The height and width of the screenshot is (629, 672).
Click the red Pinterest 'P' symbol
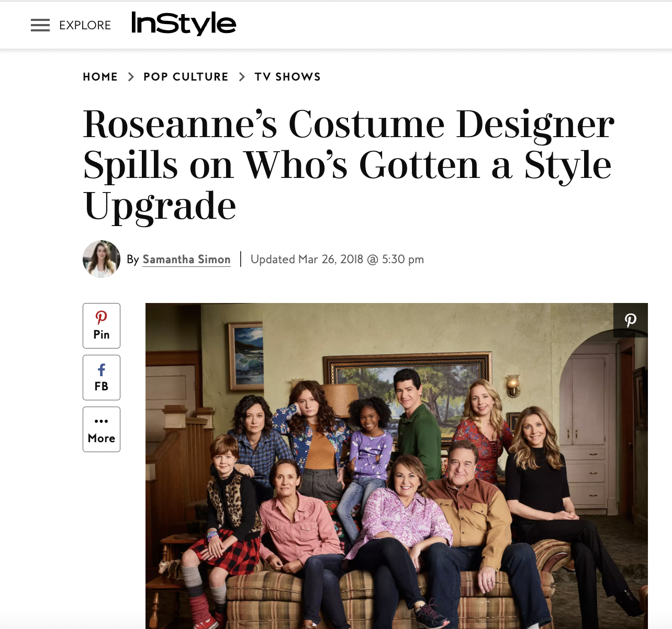(101, 317)
